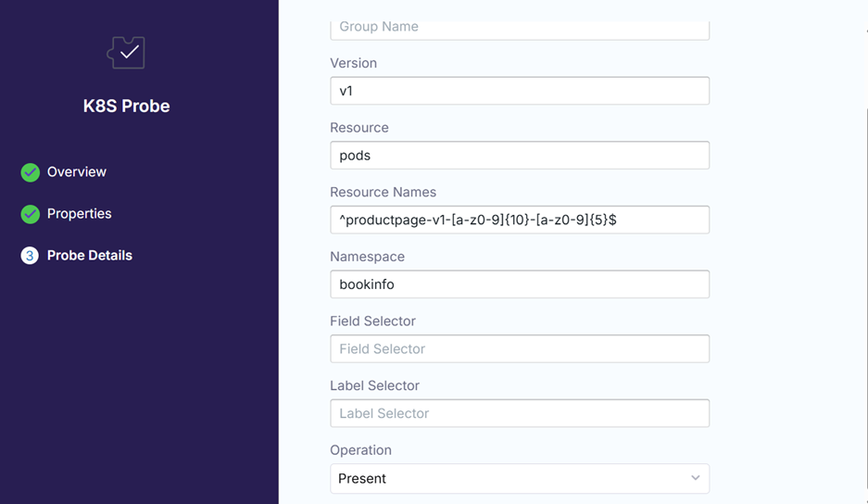Open the Properties step

tap(79, 214)
